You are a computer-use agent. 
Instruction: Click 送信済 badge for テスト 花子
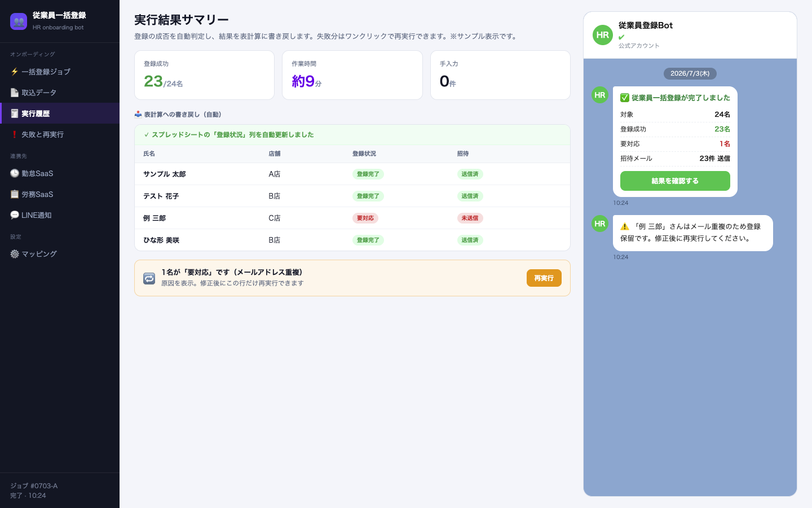pos(470,196)
